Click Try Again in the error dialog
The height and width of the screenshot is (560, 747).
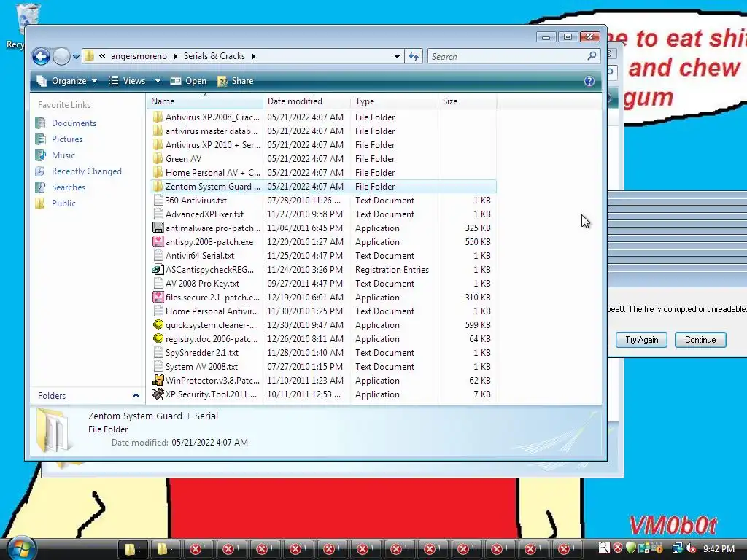click(641, 340)
